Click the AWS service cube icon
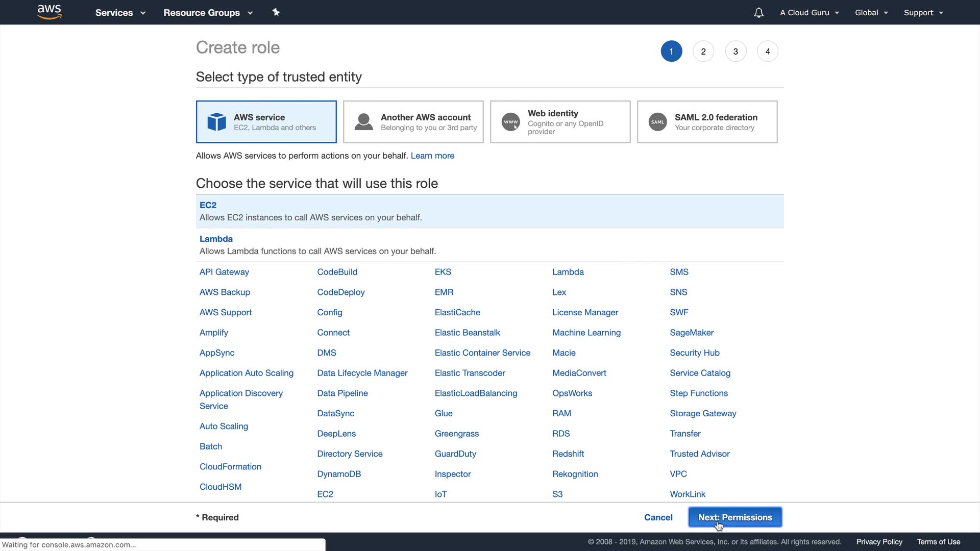 (x=216, y=122)
